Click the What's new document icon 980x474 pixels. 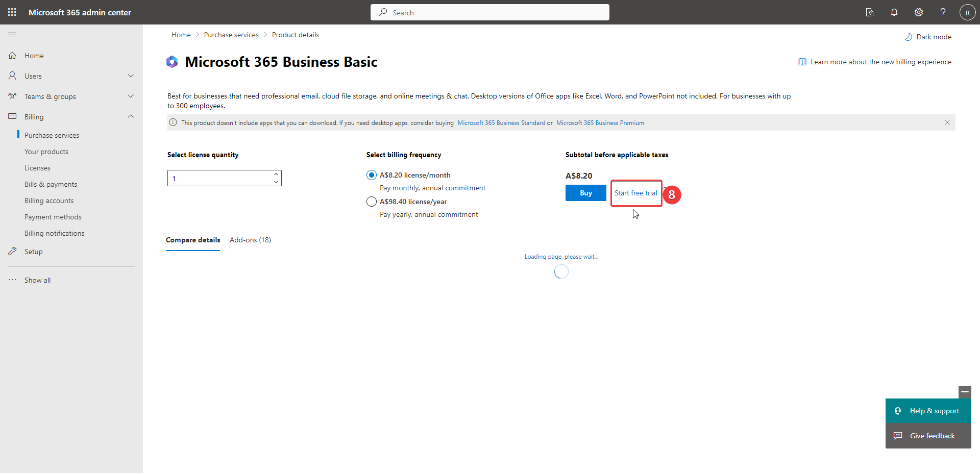point(869,12)
